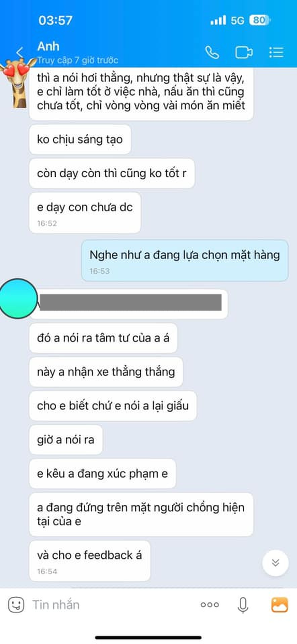Viewport: 297px width, 644px height.
Task: Tap the microphone voice message icon
Action: click(243, 605)
